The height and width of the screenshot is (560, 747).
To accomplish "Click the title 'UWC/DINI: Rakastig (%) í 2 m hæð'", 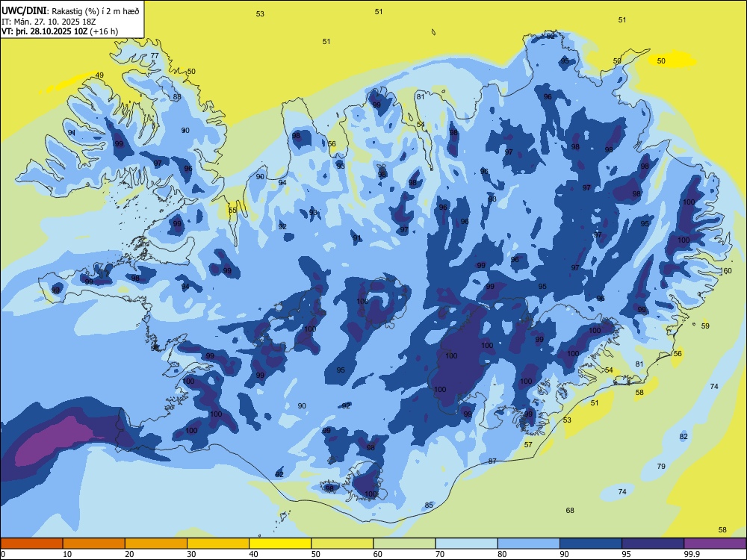I will click(x=70, y=11).
